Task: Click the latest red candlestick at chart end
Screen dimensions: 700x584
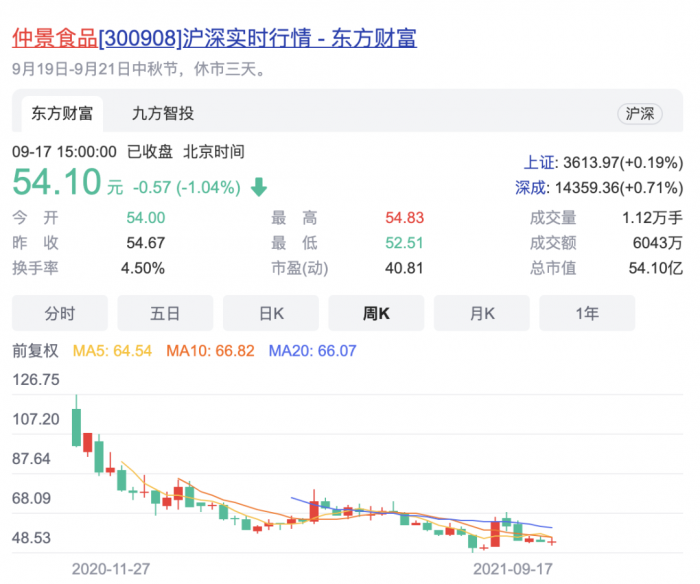Action: pyautogui.click(x=552, y=542)
